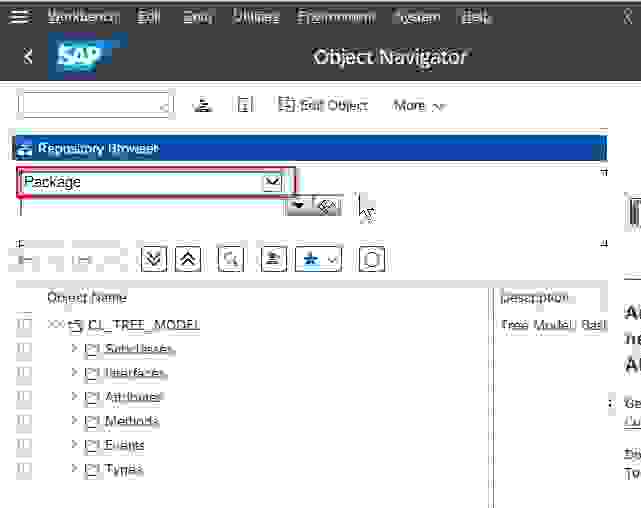The height and width of the screenshot is (508, 641).
Task: Collapse the CL_TREE_MODEL node
Action: 56,324
